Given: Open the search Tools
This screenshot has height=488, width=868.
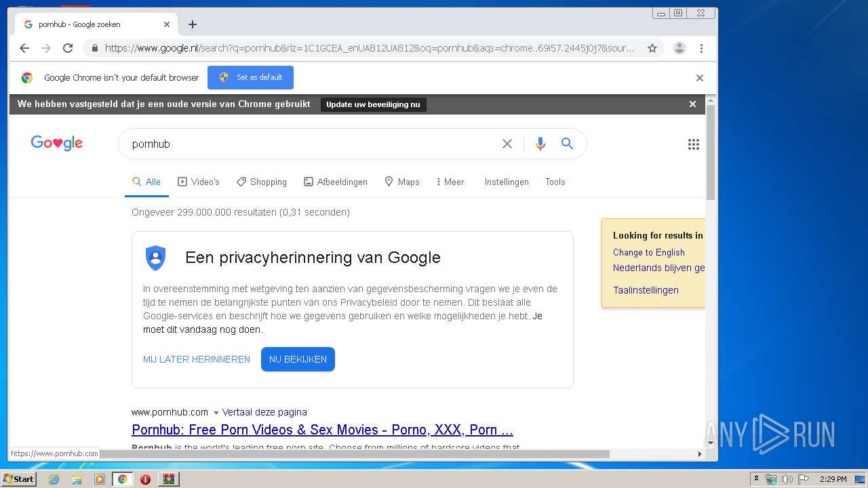Looking at the screenshot, I should click(555, 182).
